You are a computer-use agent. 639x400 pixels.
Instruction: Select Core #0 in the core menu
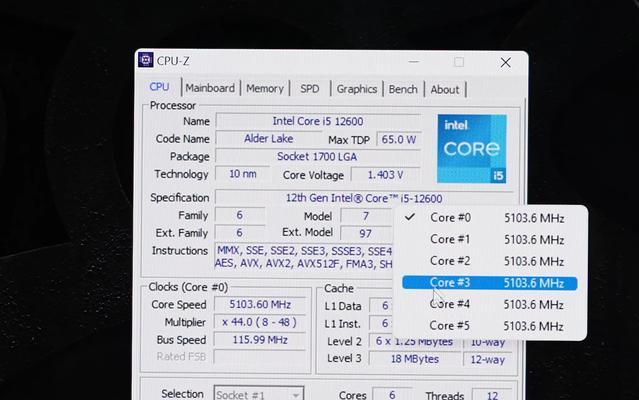point(490,218)
